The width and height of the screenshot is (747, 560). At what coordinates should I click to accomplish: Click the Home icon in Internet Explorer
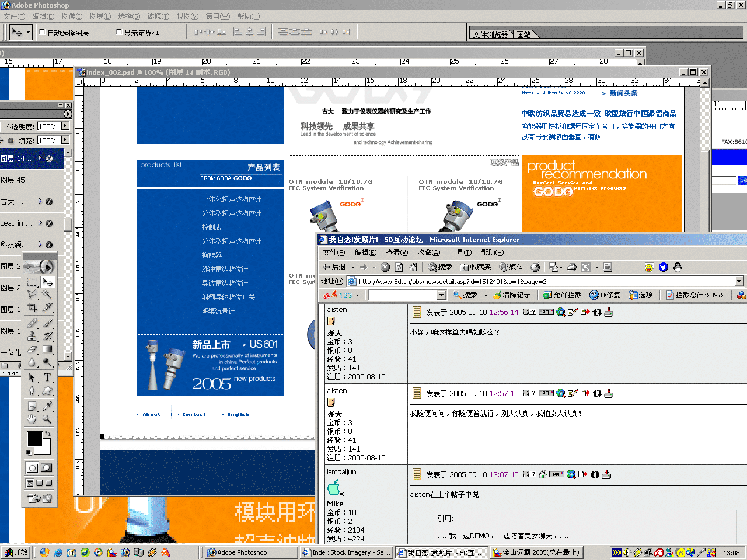(413, 267)
